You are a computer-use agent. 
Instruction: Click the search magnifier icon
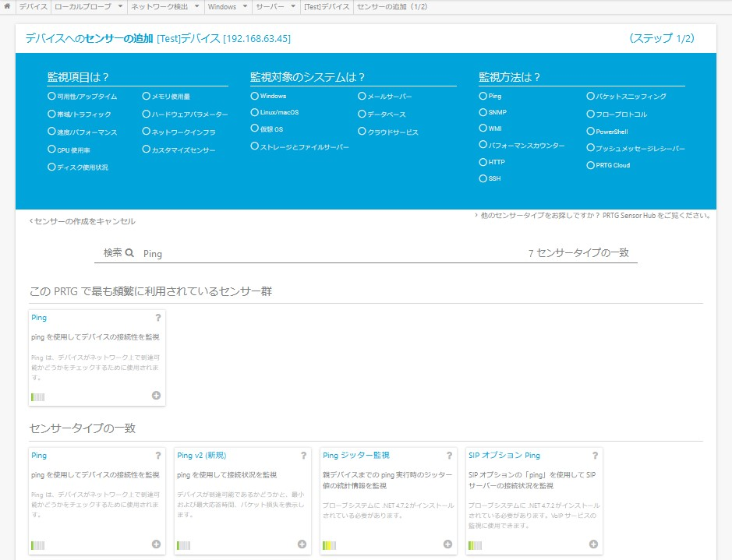tap(129, 252)
